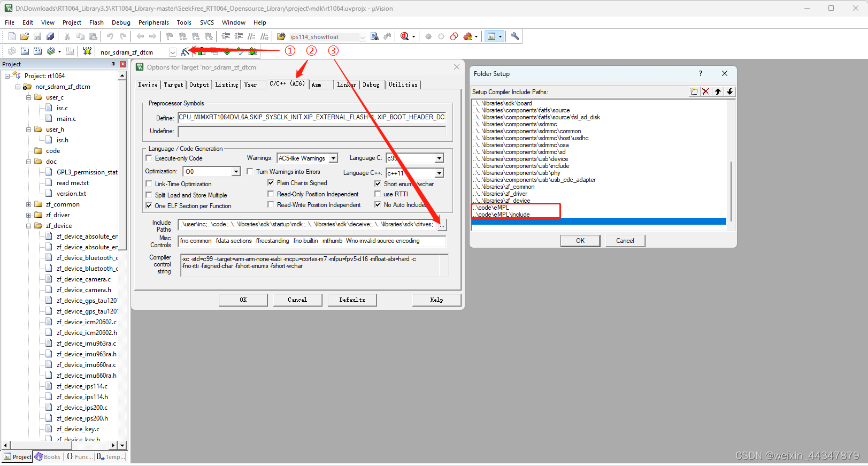
Task: Move path down with the down arrow icon
Action: tap(729, 91)
